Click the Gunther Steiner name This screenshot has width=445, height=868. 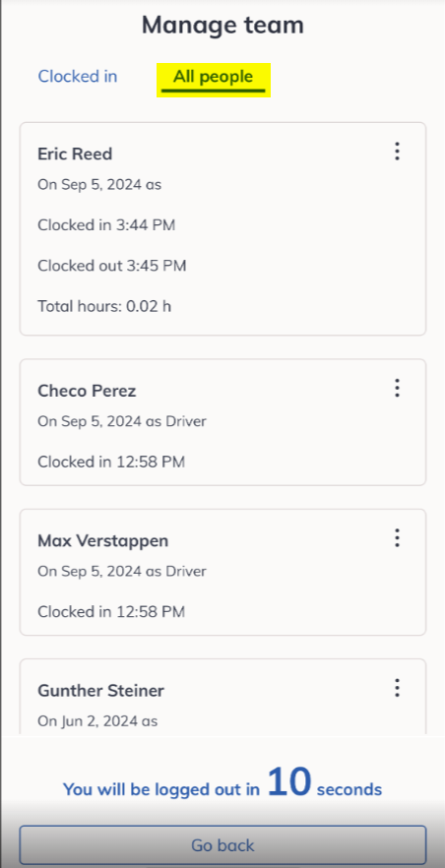pyautogui.click(x=100, y=691)
